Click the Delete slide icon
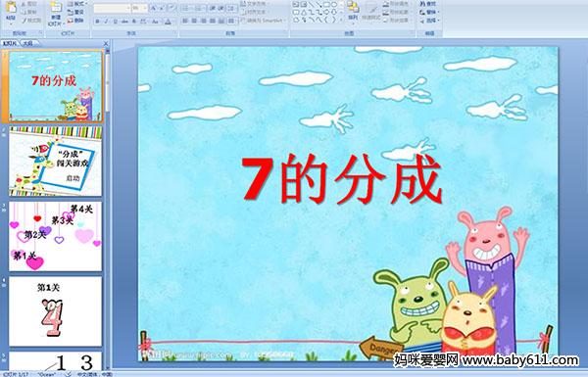This screenshot has width=588, height=377. coord(75,21)
